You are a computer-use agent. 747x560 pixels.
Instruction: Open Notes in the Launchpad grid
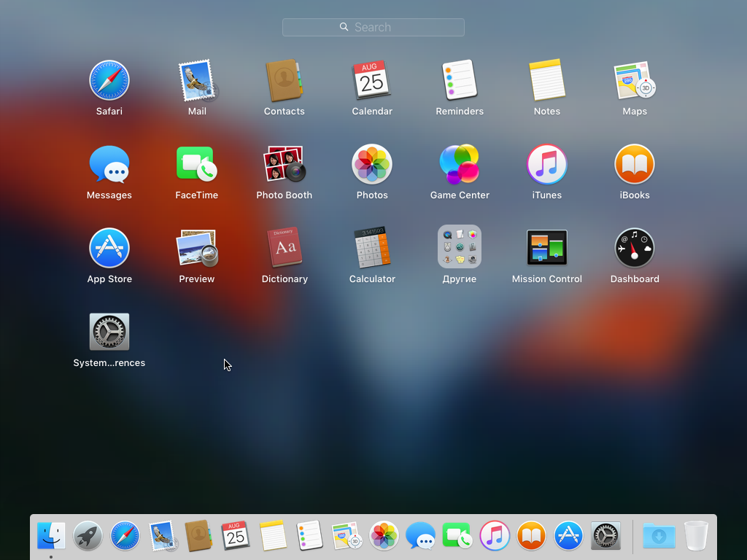(547, 80)
